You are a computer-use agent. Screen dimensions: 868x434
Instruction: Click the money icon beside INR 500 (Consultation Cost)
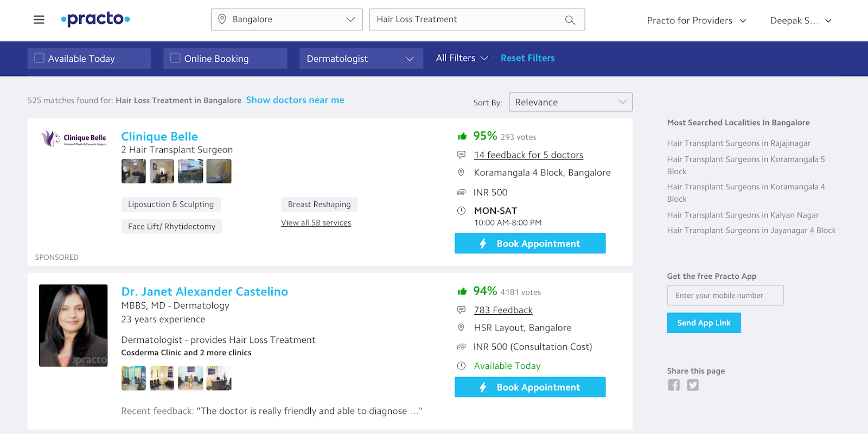pos(461,347)
